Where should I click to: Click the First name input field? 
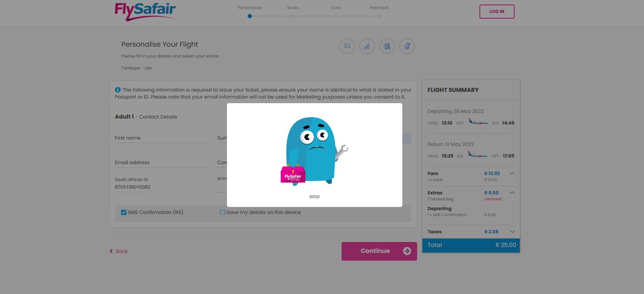160,138
